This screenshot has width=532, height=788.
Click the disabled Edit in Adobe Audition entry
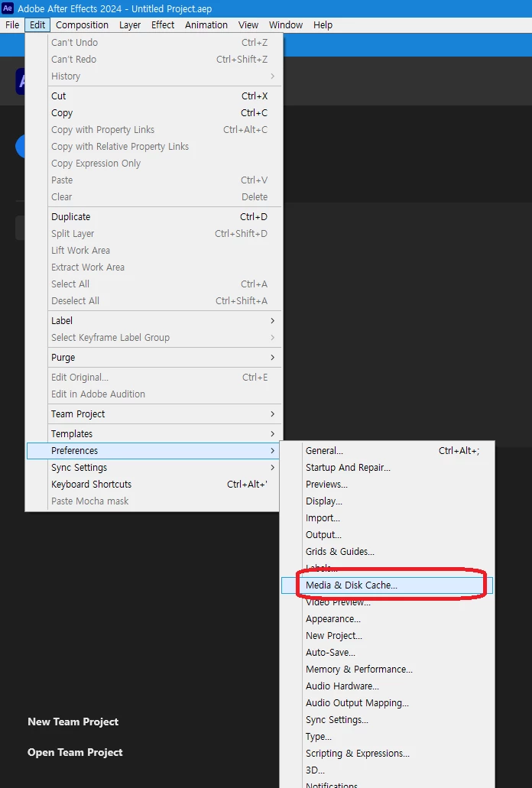(x=154, y=394)
